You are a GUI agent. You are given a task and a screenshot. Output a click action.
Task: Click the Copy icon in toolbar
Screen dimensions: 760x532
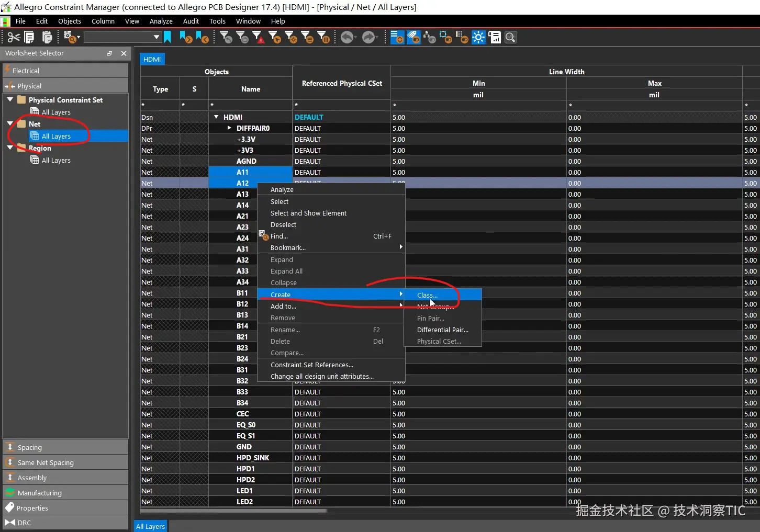(x=30, y=37)
